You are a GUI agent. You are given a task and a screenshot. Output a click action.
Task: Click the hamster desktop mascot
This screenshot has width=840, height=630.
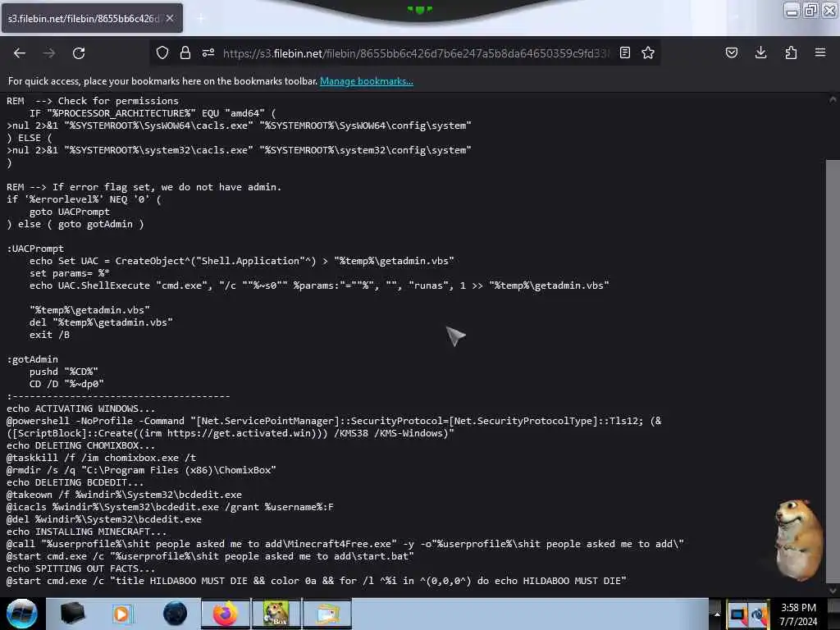click(798, 540)
